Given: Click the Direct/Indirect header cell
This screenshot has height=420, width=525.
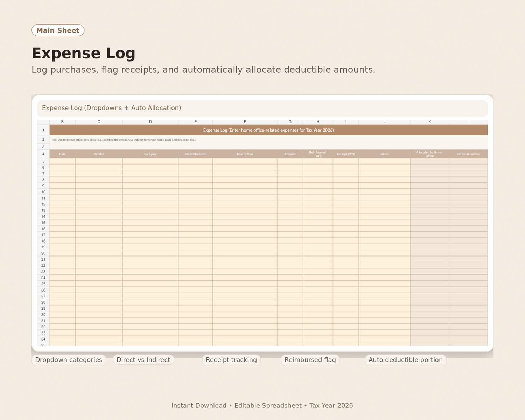Looking at the screenshot, I should tap(196, 154).
